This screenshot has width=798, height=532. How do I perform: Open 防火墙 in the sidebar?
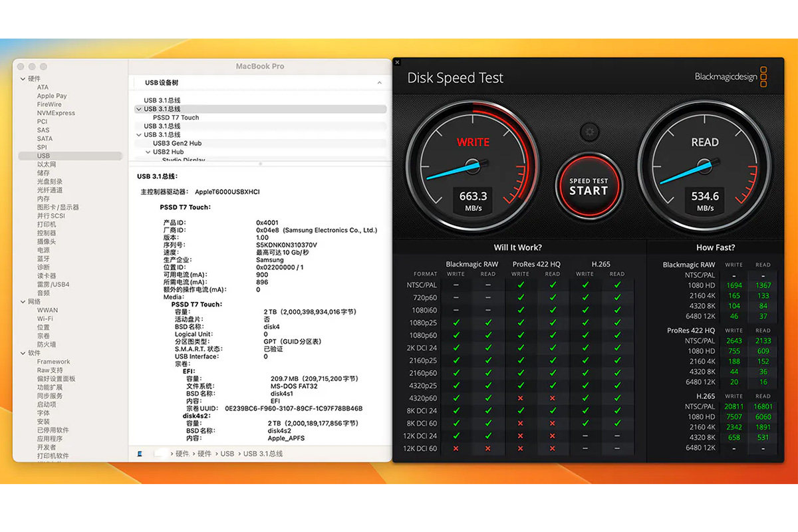click(x=47, y=344)
